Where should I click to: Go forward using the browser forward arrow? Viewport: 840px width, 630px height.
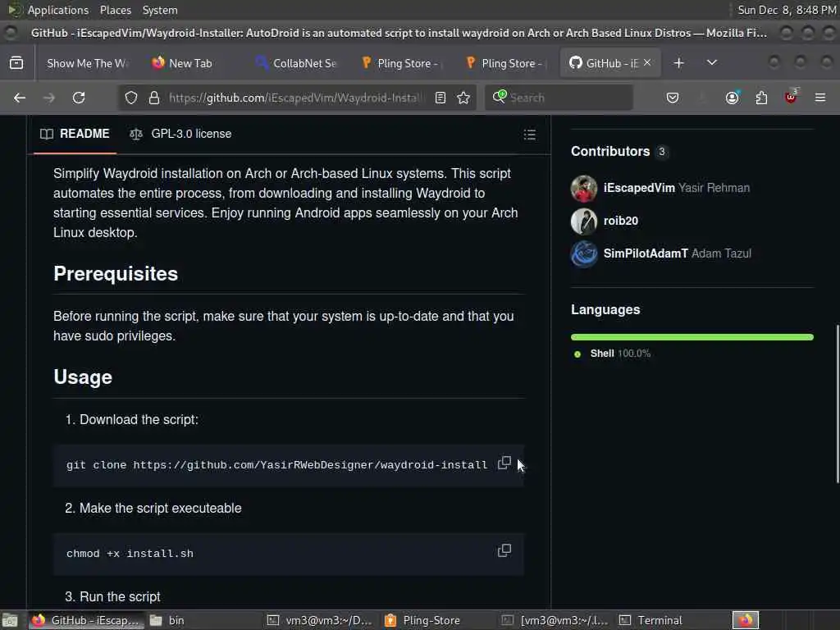48,98
